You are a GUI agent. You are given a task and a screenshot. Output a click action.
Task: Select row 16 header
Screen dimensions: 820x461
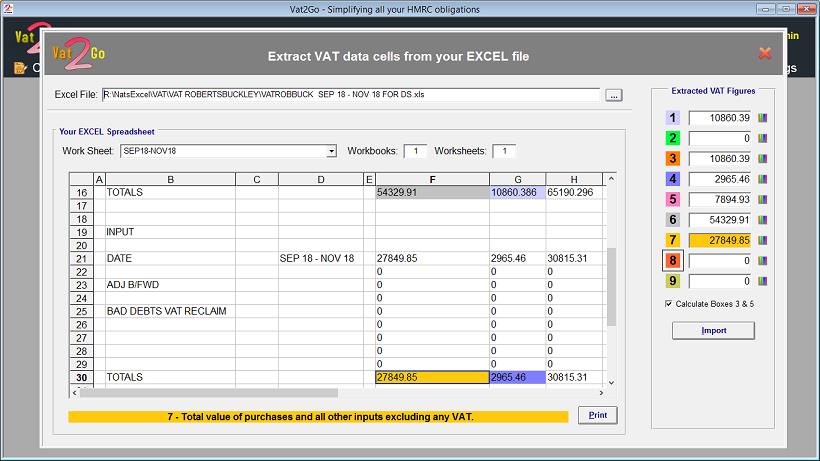coord(82,192)
